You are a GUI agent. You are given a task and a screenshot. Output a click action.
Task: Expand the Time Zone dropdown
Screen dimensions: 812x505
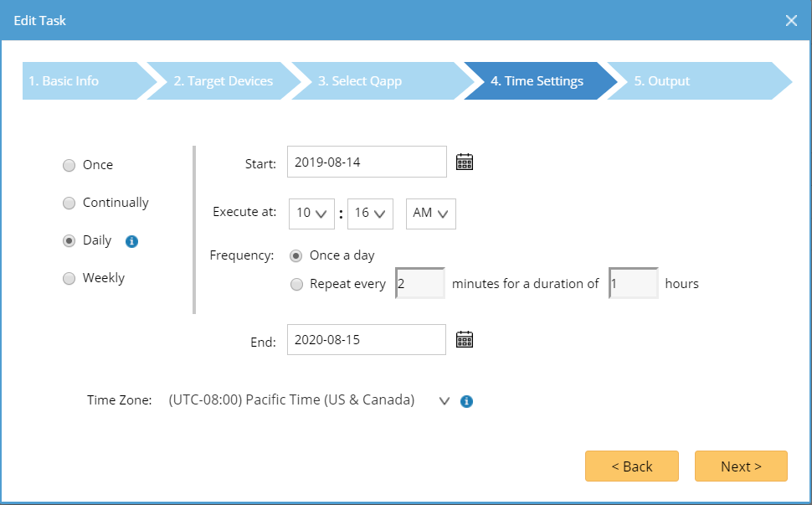click(x=445, y=401)
